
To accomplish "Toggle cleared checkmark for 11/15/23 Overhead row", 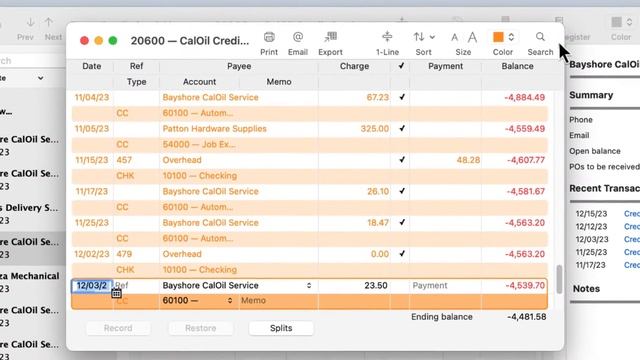I will click(402, 160).
